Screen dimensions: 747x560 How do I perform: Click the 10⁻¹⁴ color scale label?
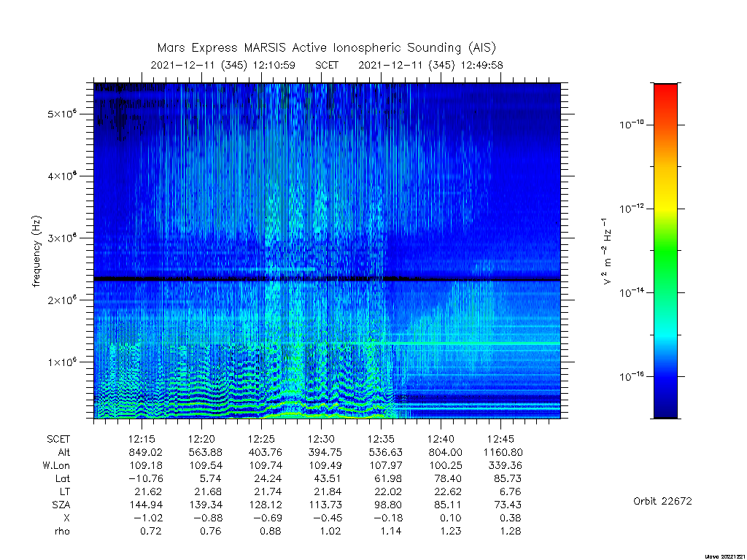tap(631, 292)
